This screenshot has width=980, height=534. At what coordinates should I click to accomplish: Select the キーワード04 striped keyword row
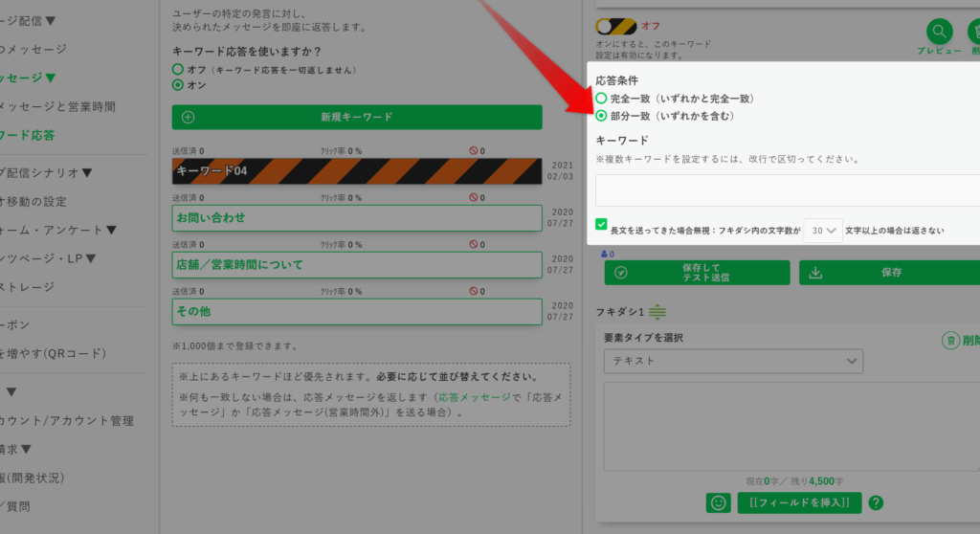point(357,170)
